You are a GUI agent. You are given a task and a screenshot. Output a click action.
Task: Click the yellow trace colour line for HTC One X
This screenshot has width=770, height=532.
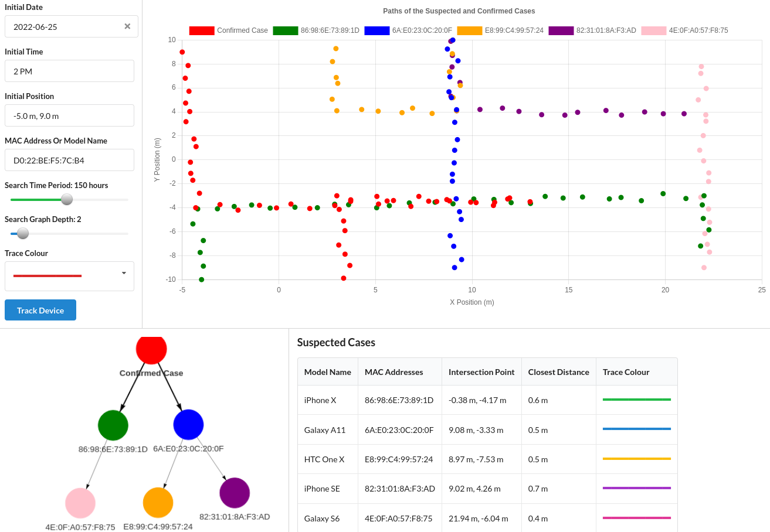[x=637, y=458]
